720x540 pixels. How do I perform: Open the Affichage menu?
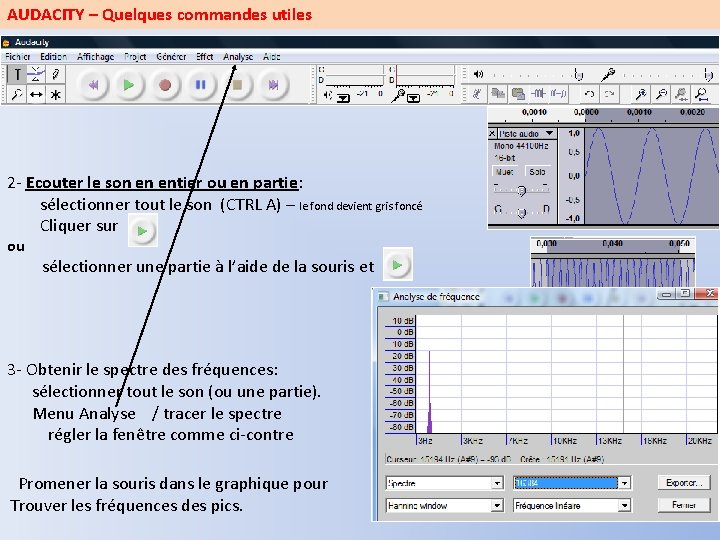[x=96, y=56]
